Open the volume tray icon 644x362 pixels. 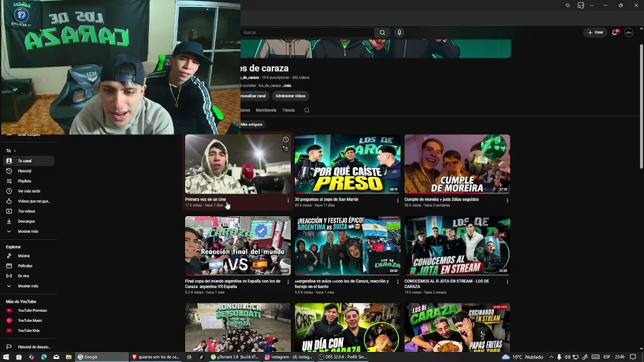pyautogui.click(x=569, y=357)
